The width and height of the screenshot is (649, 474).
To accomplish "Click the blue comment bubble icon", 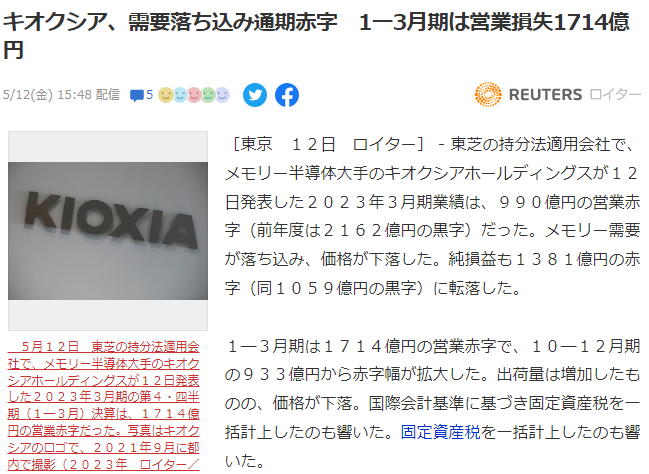I will (136, 96).
